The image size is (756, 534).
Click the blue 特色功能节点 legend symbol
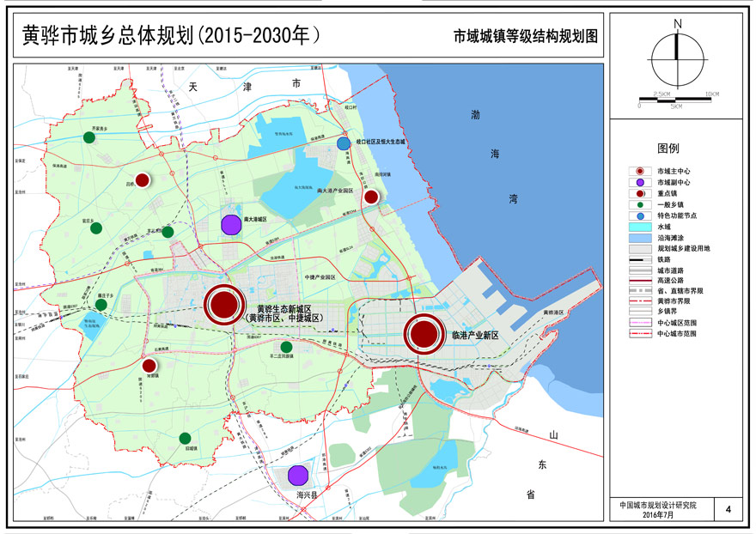pos(640,215)
